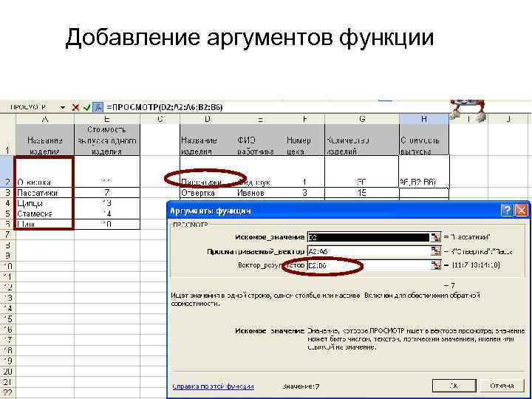Screen dimensions: 532x399
Task: Select row 3 header
Action: pos(7,193)
